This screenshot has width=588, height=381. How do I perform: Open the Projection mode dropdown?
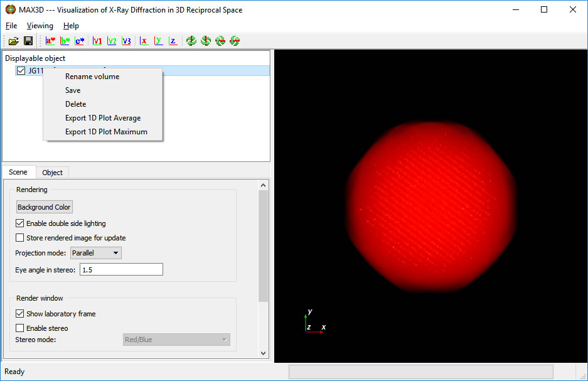pyautogui.click(x=96, y=253)
